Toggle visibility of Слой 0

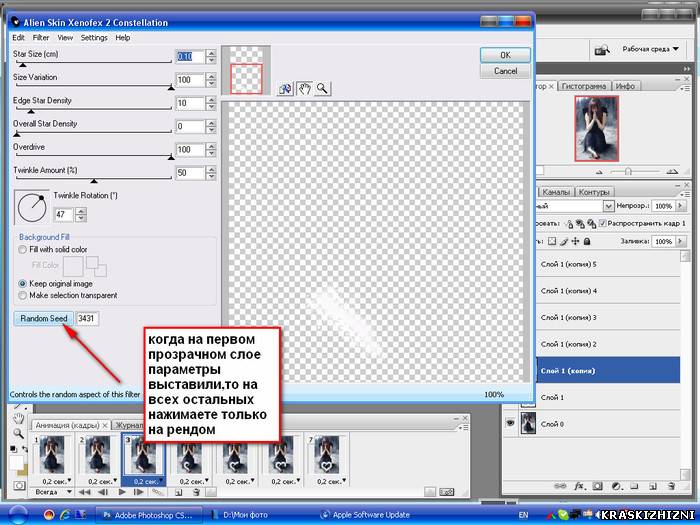510,424
